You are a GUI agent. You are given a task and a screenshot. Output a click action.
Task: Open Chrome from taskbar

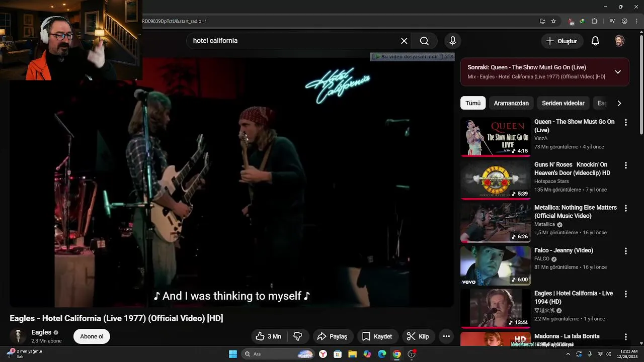pos(396,354)
